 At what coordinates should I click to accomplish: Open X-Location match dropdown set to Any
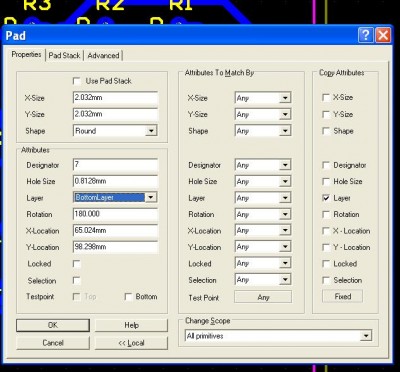click(263, 230)
